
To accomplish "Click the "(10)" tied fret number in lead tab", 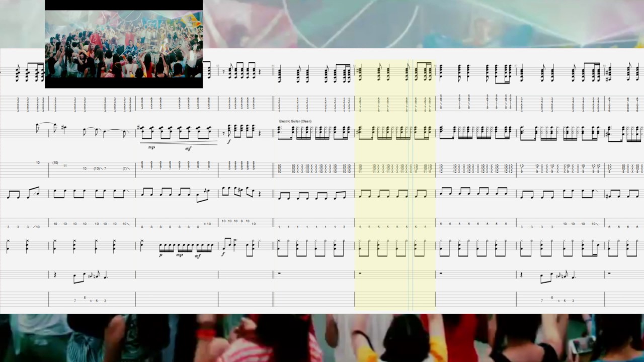I will point(55,162).
